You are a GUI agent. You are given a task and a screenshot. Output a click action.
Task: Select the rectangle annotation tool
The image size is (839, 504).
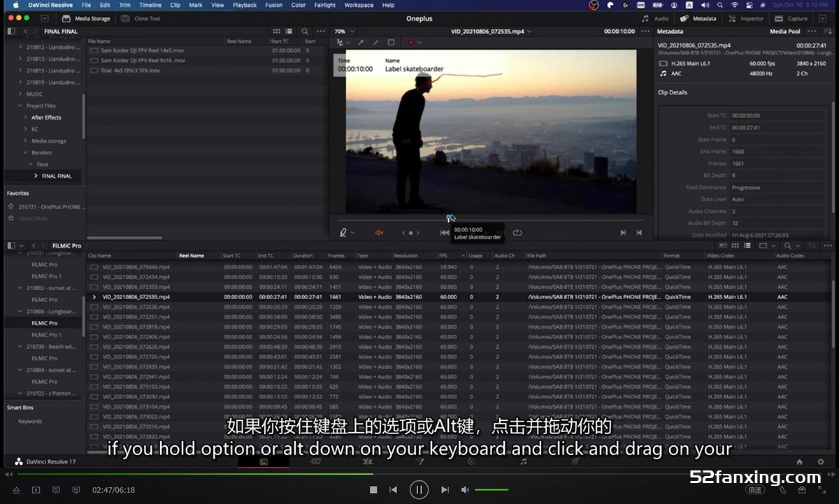(391, 43)
